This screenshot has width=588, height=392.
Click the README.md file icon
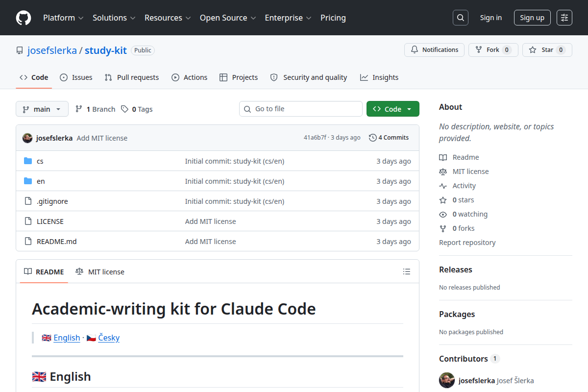[28, 242]
